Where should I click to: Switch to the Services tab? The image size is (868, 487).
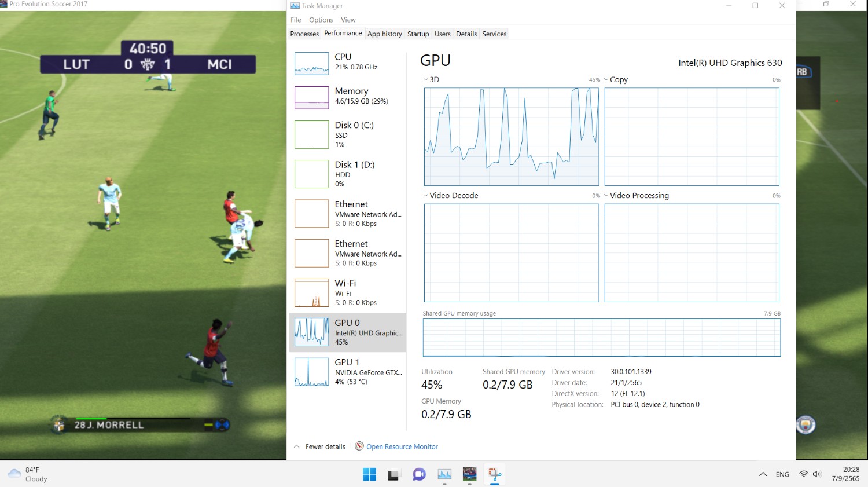pos(494,34)
